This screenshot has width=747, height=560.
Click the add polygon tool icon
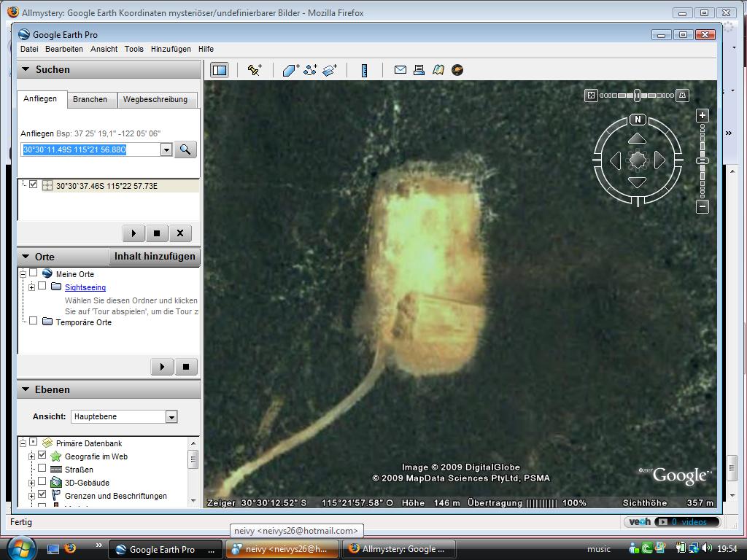pos(290,70)
